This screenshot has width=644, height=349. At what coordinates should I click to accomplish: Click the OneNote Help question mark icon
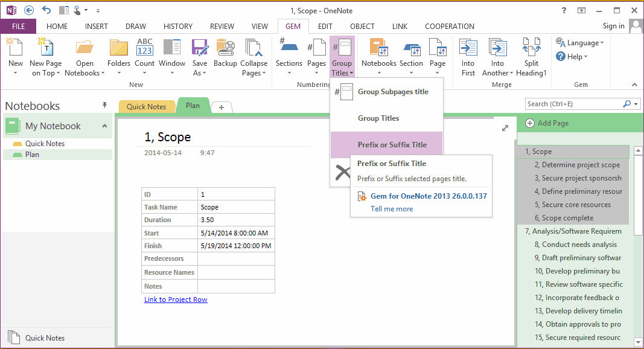click(x=564, y=10)
